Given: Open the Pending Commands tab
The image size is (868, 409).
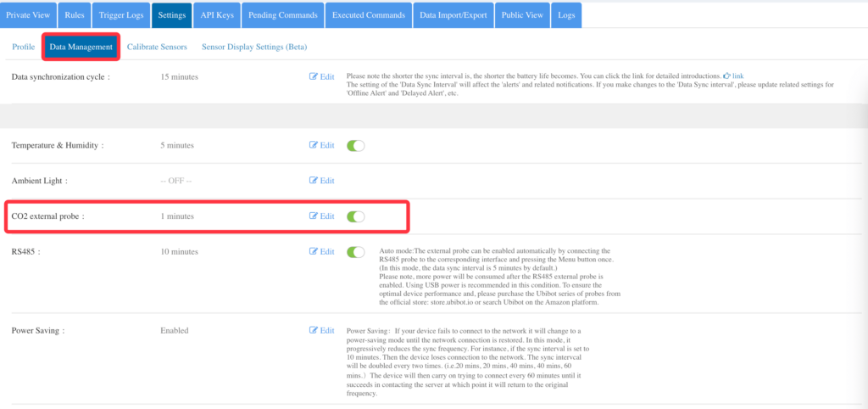Looking at the screenshot, I should point(283,15).
